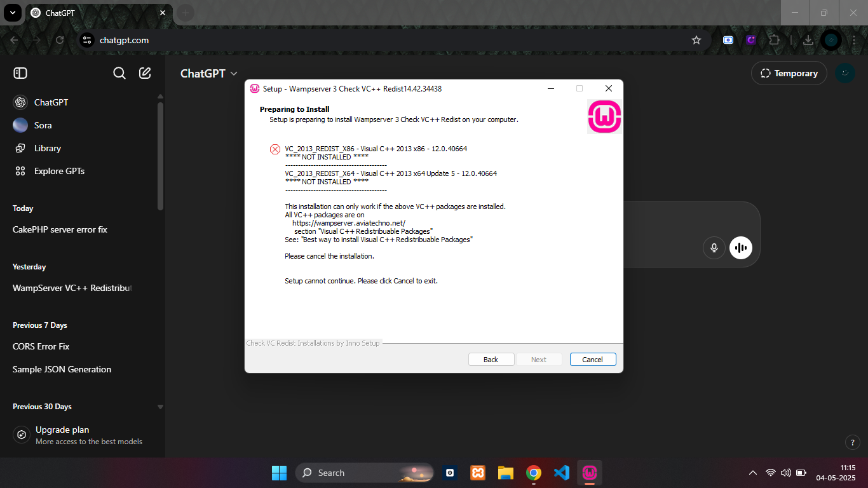The width and height of the screenshot is (868, 488).
Task: Click the new chat compose icon
Action: tap(145, 73)
